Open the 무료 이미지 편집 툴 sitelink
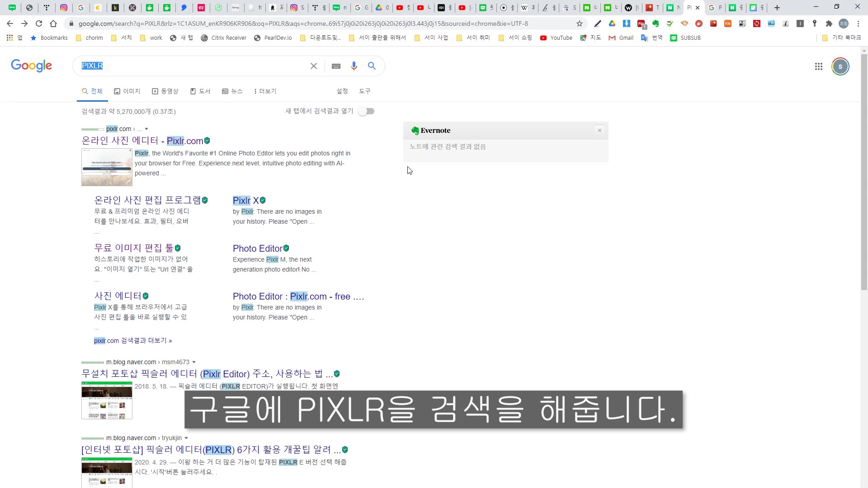868x488 pixels. point(134,248)
